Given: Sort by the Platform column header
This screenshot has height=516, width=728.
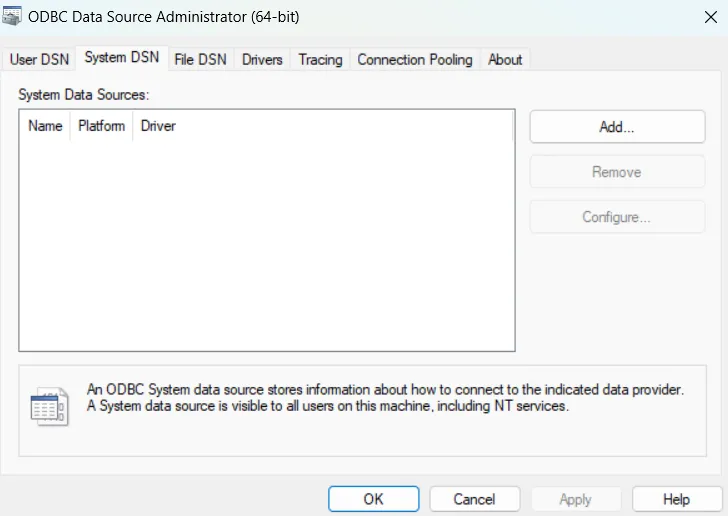Looking at the screenshot, I should pyautogui.click(x=102, y=126).
